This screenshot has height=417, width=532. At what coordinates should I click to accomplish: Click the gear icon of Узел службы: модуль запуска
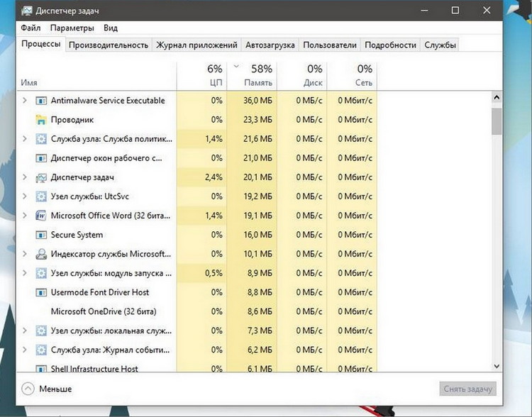pyautogui.click(x=41, y=273)
